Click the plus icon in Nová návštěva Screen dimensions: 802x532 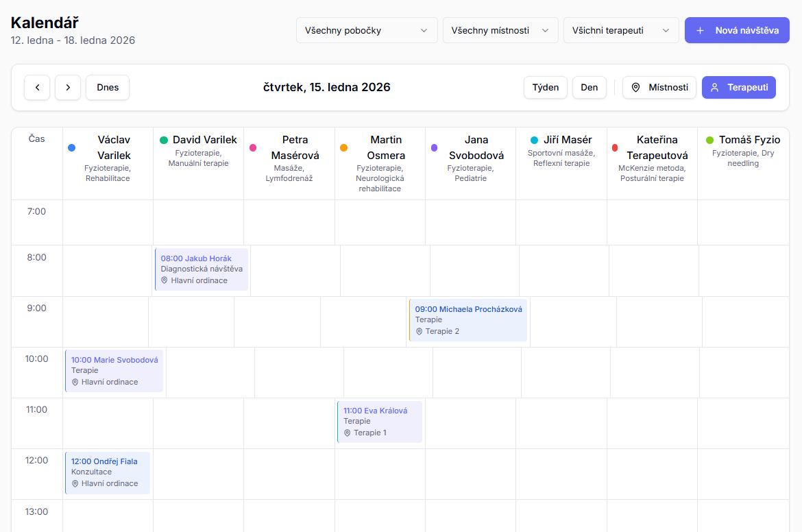pyautogui.click(x=700, y=31)
